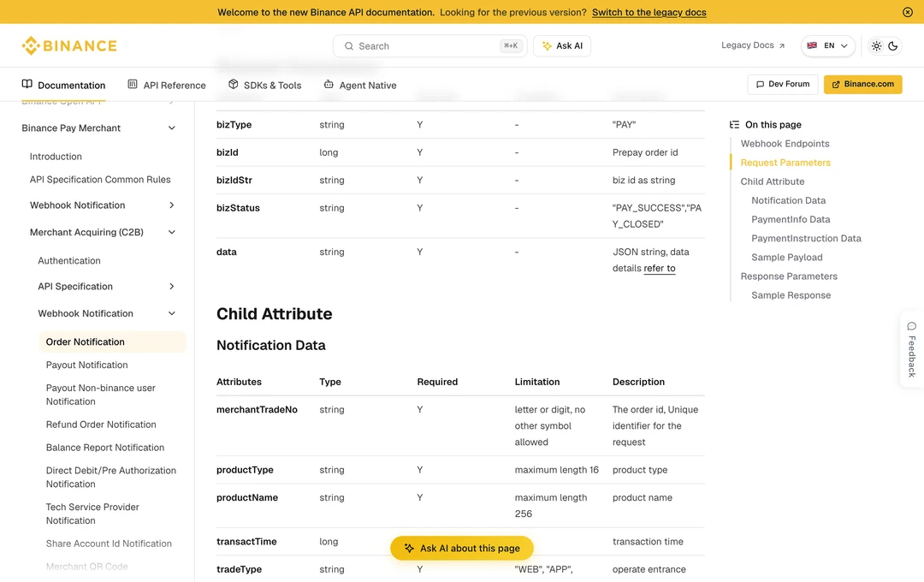Click the Search box
The width and height of the screenshot is (924, 582).
coord(429,46)
